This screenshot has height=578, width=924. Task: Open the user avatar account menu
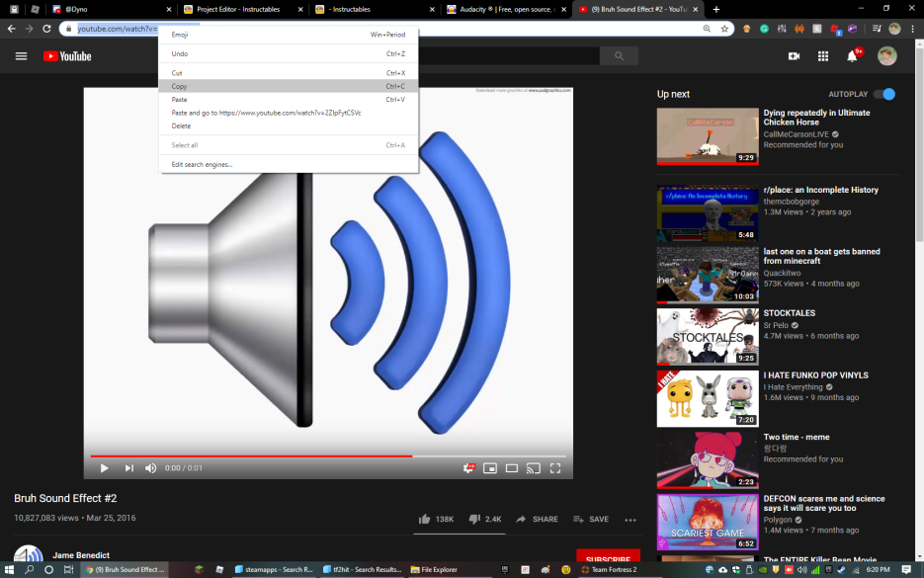coord(886,56)
